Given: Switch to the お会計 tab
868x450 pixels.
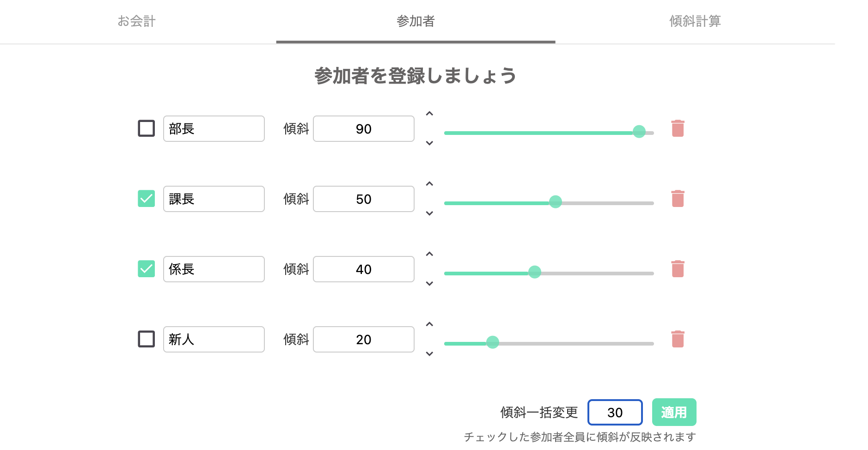Looking at the screenshot, I should (136, 21).
